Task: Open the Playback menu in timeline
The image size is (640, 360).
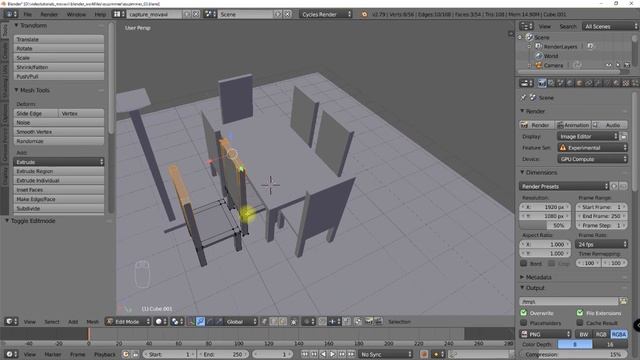Action: coord(105,354)
